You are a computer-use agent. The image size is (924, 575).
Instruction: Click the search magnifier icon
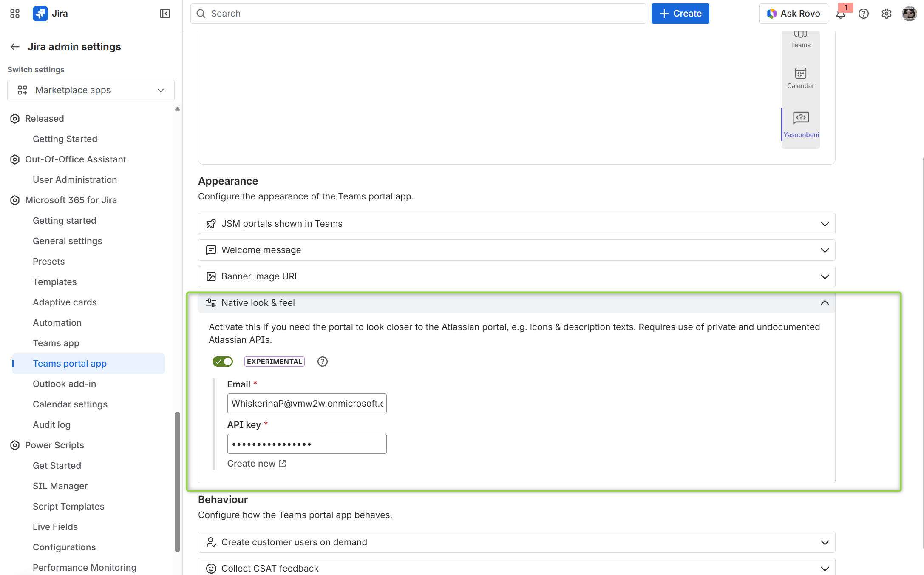coord(201,14)
